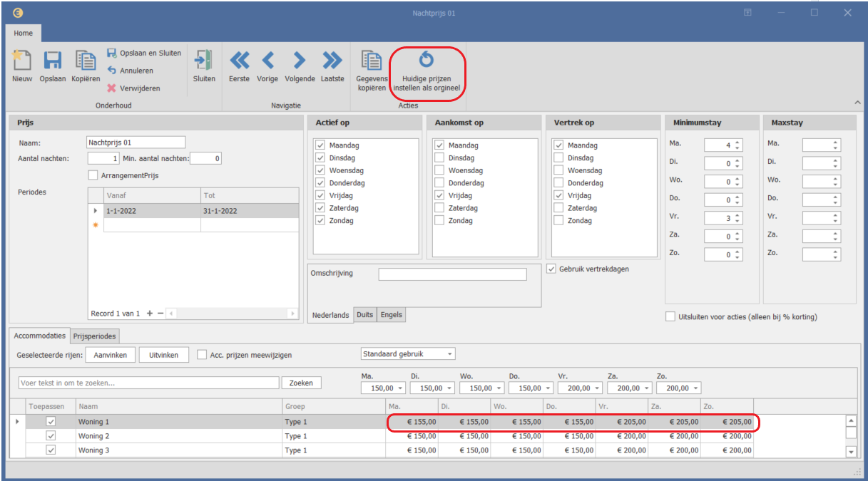Sort by the Groep column header
The image size is (868, 481).
[332, 407]
